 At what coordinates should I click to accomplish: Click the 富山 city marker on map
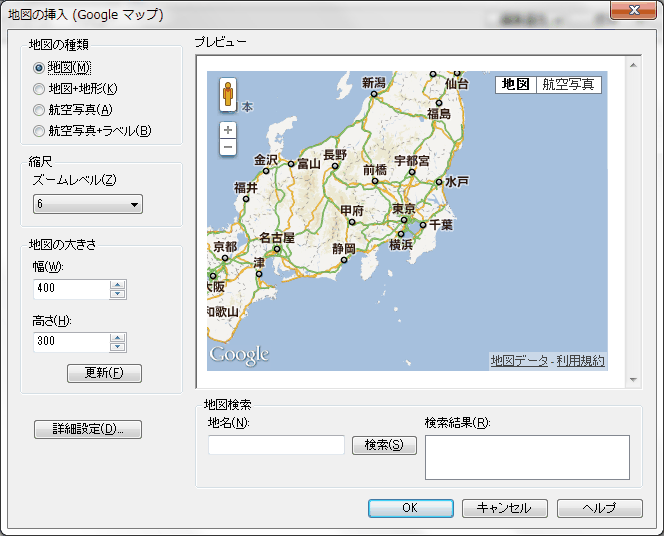[x=291, y=164]
